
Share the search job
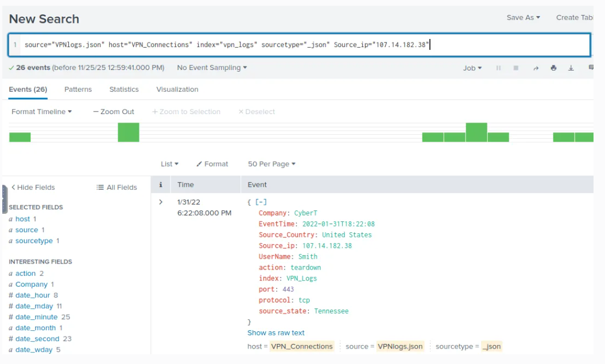536,68
